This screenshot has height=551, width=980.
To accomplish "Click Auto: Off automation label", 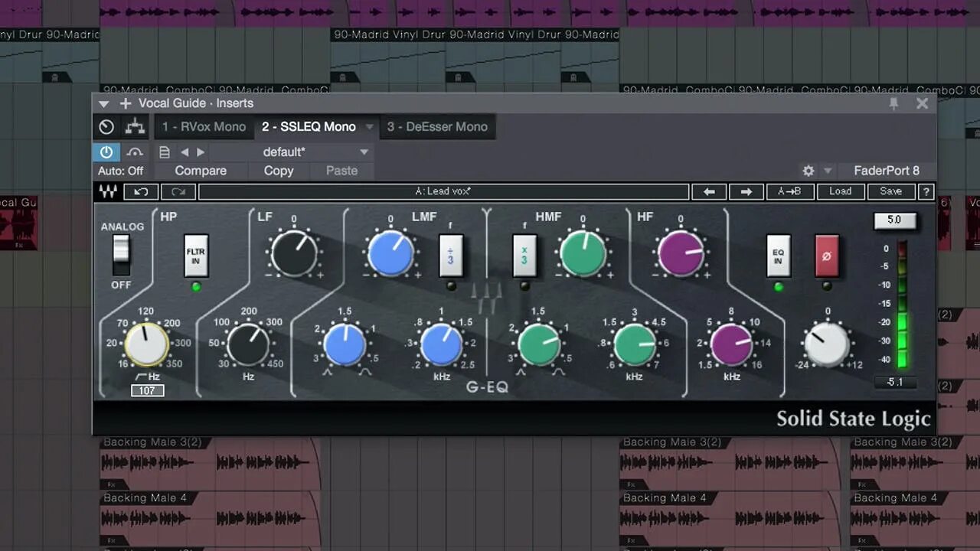I will pos(120,171).
